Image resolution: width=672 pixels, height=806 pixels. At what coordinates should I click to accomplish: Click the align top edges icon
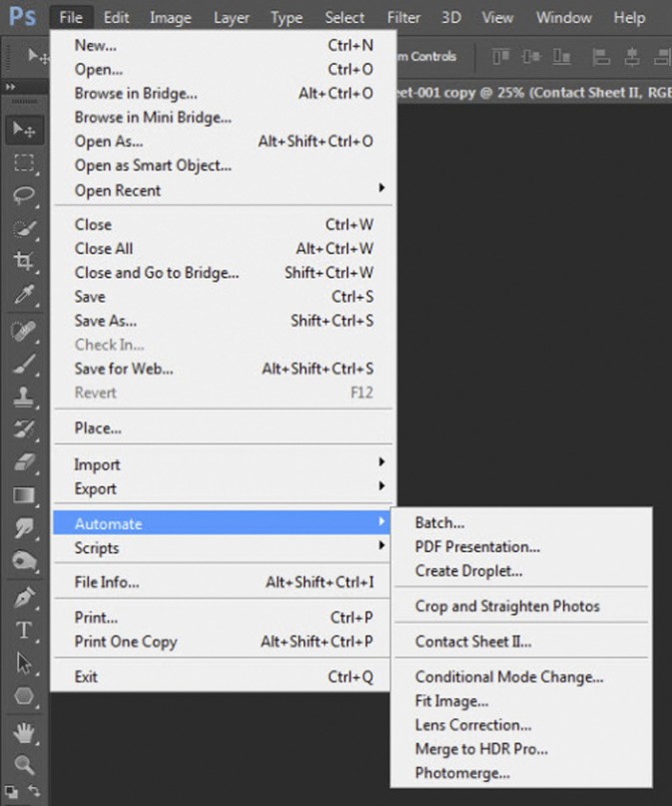click(x=501, y=57)
